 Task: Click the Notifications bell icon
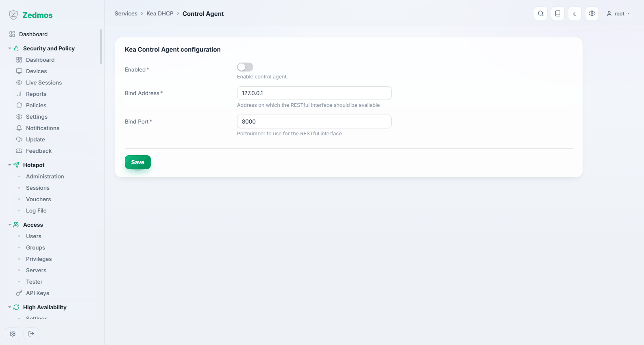[19, 128]
